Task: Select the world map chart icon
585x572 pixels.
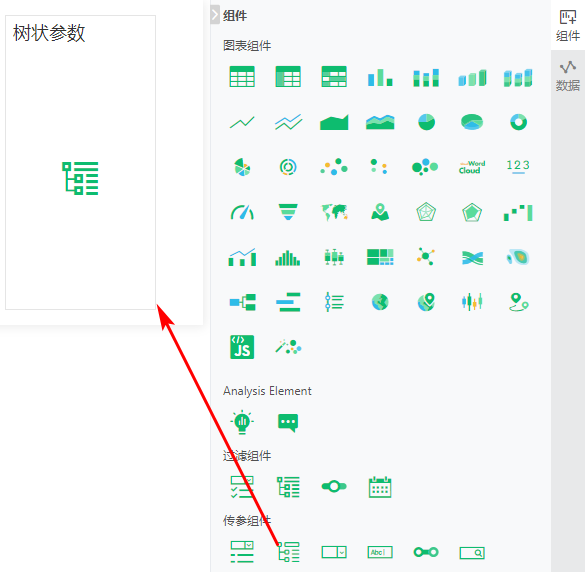Action: click(334, 212)
